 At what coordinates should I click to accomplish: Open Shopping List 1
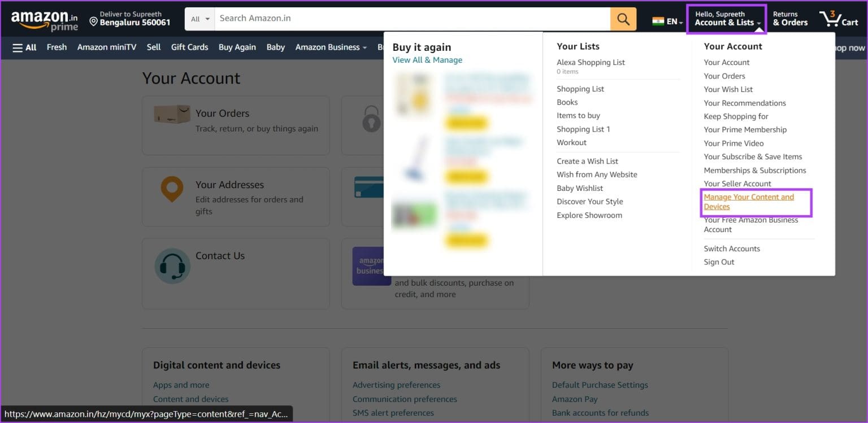pyautogui.click(x=583, y=129)
